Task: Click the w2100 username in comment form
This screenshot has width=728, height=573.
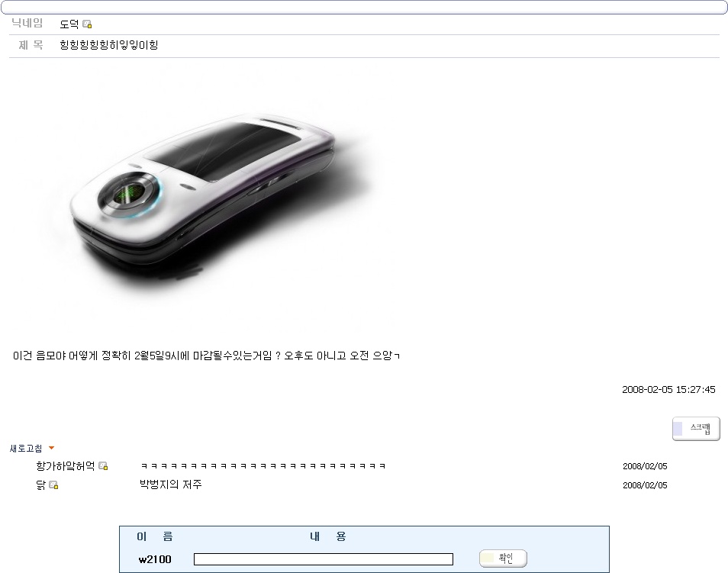Action: pyautogui.click(x=155, y=559)
